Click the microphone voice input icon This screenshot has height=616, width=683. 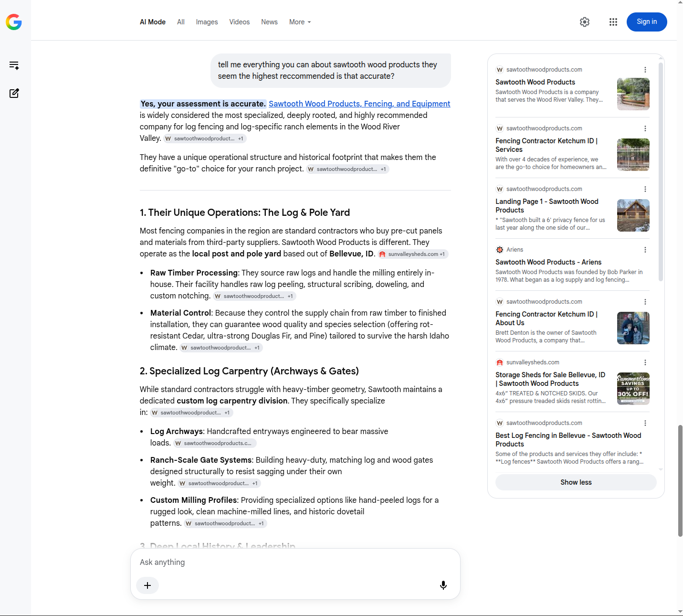[443, 585]
